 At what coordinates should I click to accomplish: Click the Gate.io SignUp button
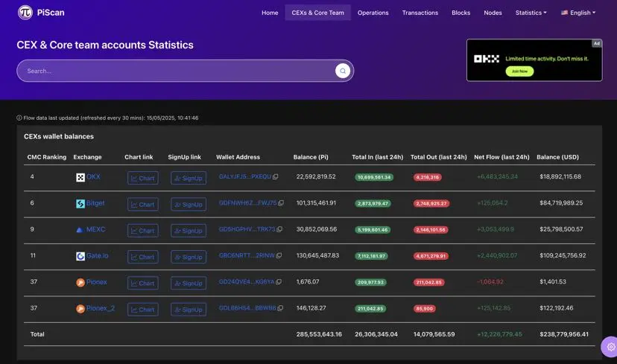coord(189,257)
